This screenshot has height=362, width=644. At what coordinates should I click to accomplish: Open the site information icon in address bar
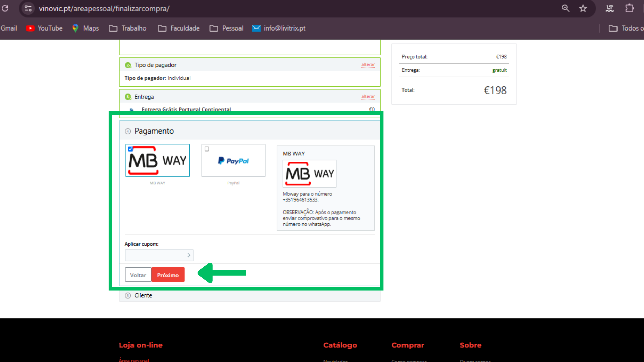point(28,8)
